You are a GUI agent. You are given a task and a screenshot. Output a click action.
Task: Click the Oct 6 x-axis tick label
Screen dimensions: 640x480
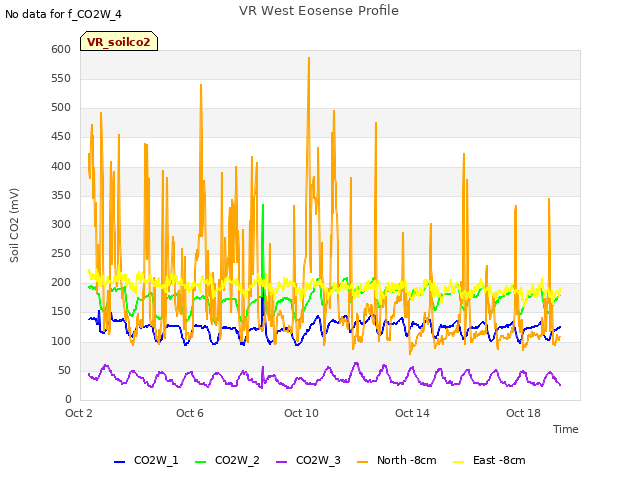tap(190, 413)
